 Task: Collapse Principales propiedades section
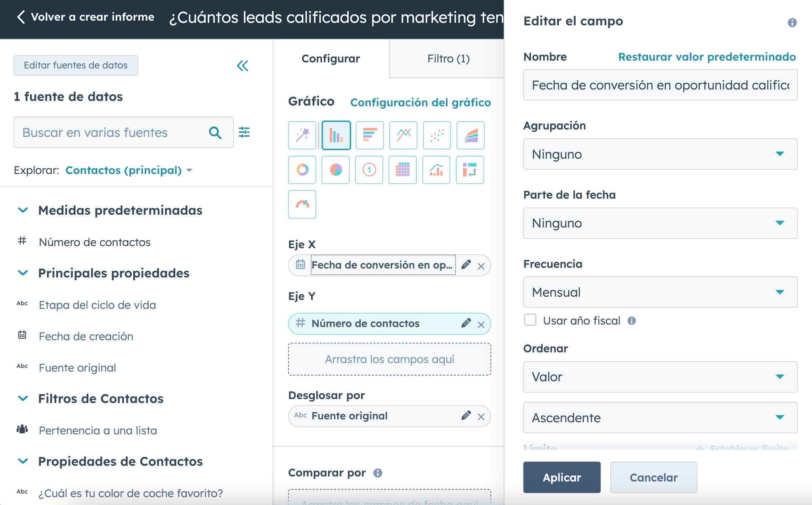(x=23, y=273)
